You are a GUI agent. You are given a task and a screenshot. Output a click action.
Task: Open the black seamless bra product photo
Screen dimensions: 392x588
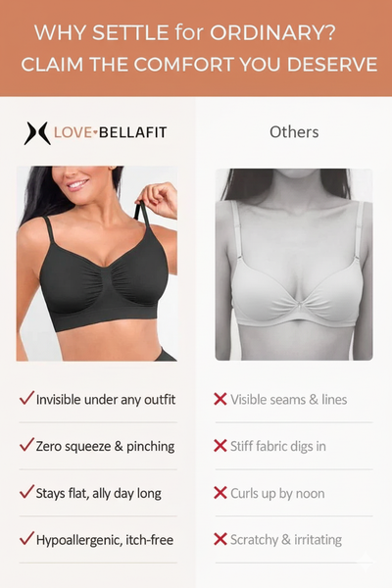click(97, 264)
